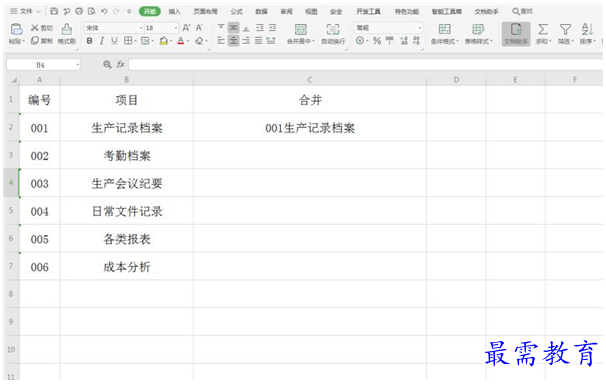Image resolution: width=606 pixels, height=385 pixels.
Task: Align text to top of cell
Action: 221,27
